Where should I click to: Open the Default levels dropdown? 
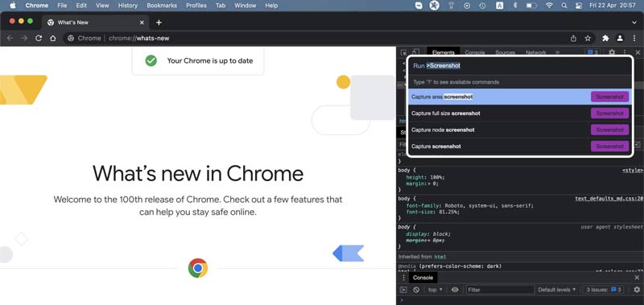click(557, 290)
